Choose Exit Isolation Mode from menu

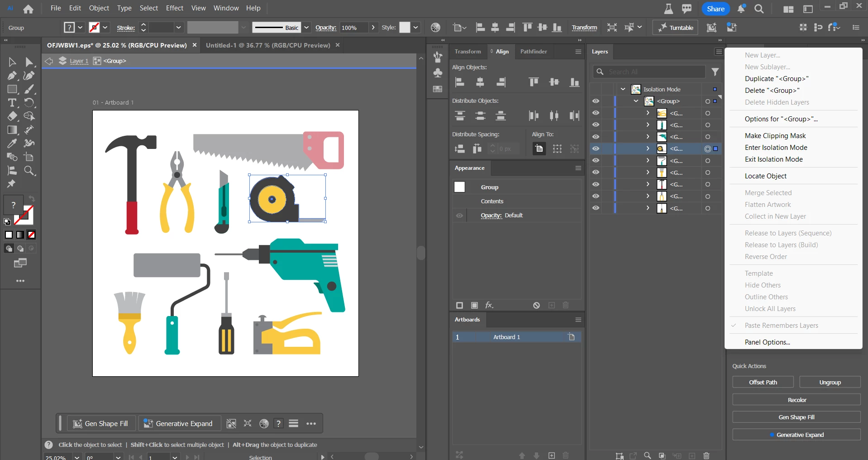coord(773,159)
